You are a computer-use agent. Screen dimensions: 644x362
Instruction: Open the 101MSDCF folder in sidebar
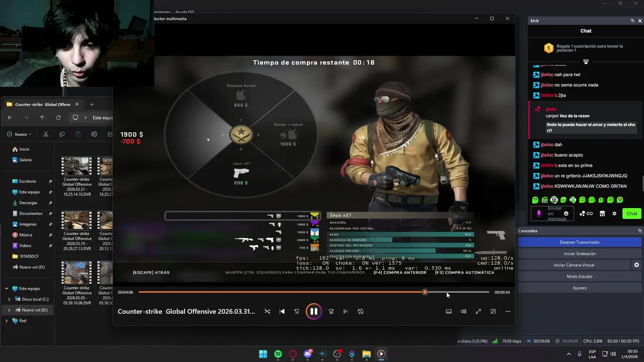click(x=29, y=256)
